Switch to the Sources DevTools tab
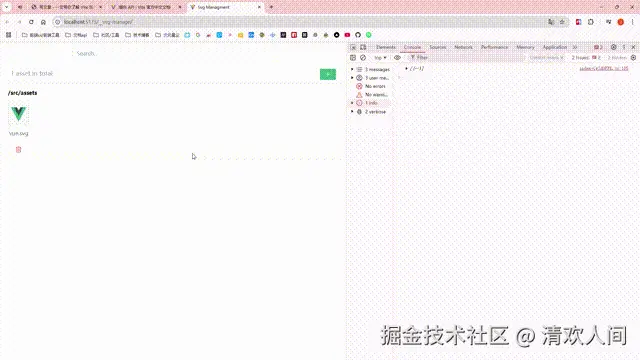 pyautogui.click(x=438, y=47)
